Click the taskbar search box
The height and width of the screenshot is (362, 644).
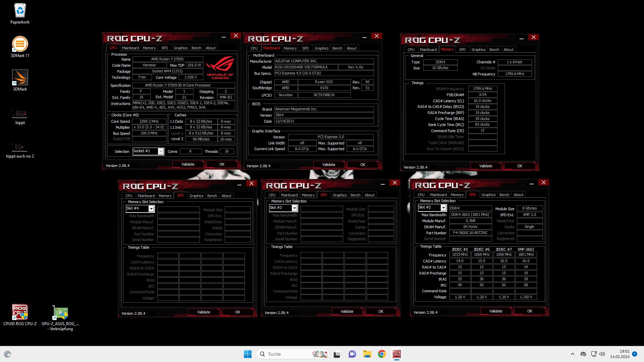coord(293,354)
